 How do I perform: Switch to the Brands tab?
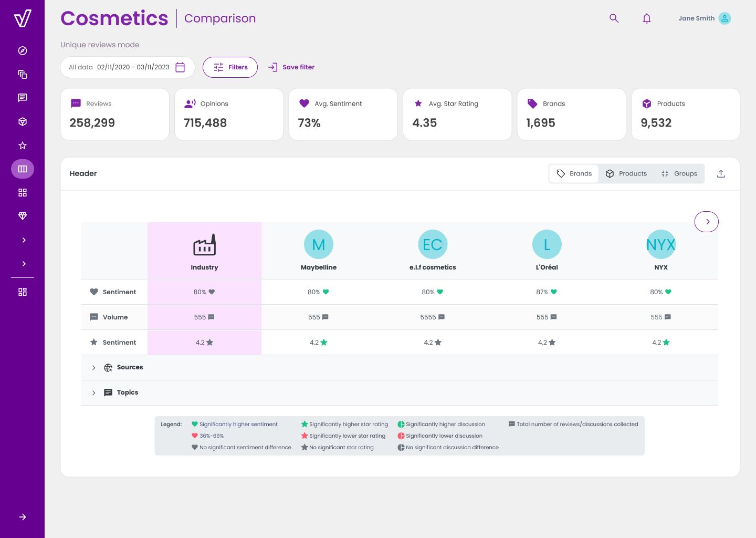[x=574, y=173]
